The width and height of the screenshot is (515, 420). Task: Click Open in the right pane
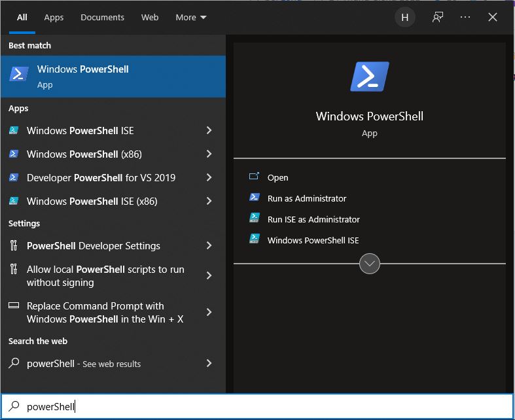[277, 177]
